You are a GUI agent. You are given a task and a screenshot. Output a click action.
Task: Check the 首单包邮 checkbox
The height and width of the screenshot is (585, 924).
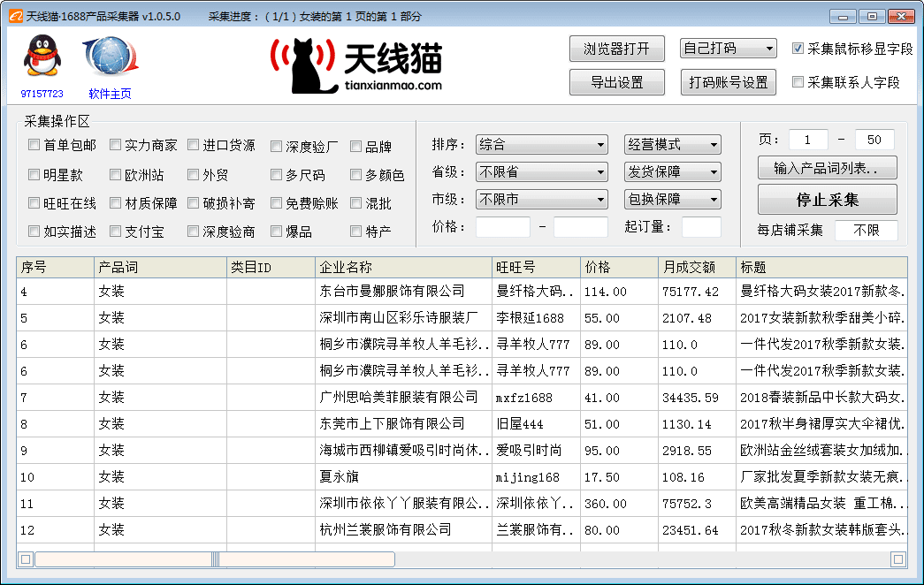click(x=34, y=144)
